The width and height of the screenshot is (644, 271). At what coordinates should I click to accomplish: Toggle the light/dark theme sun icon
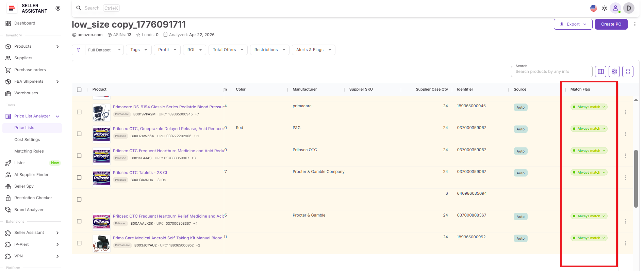coord(605,8)
